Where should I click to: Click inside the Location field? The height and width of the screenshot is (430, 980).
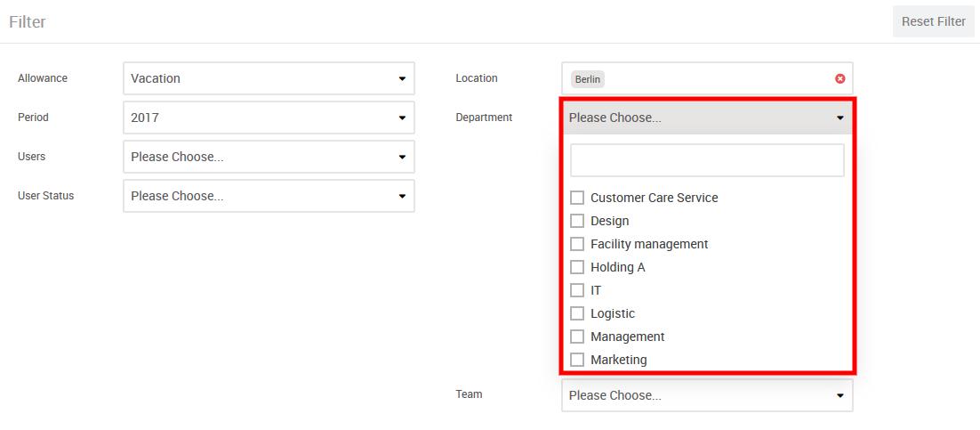tap(711, 78)
